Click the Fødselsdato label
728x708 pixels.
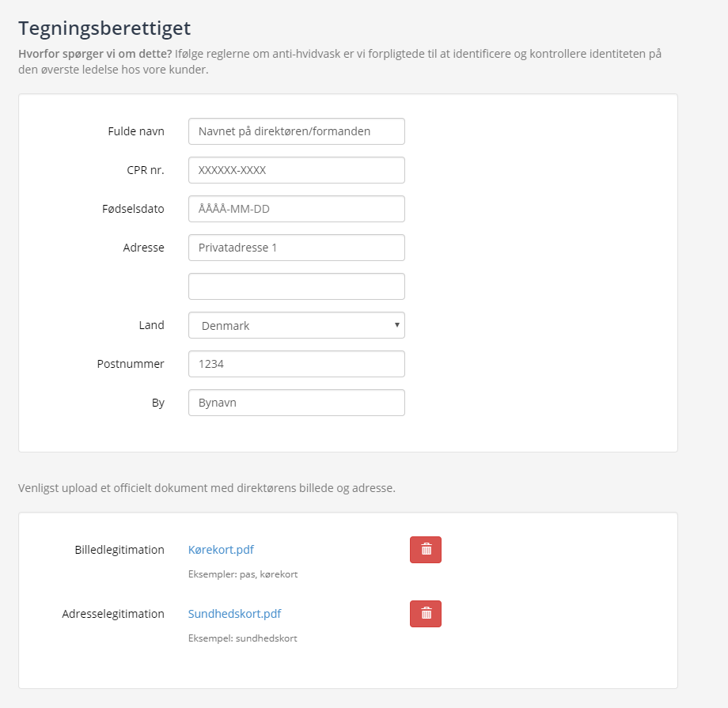[x=133, y=209]
